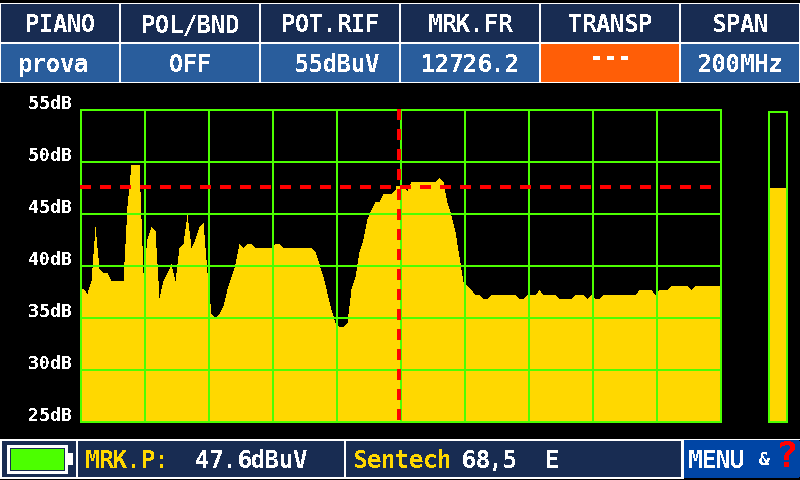The height and width of the screenshot is (480, 800).
Task: Click the 45dB axis label
Action: 50,207
